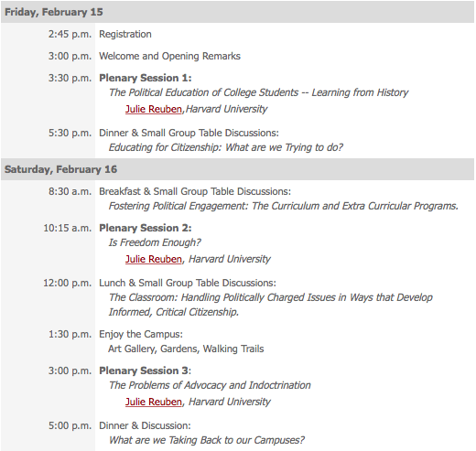Screen dimensions: 476x451
Task: Click the Registration entry at 2:45 p.m.
Action: [x=125, y=34]
